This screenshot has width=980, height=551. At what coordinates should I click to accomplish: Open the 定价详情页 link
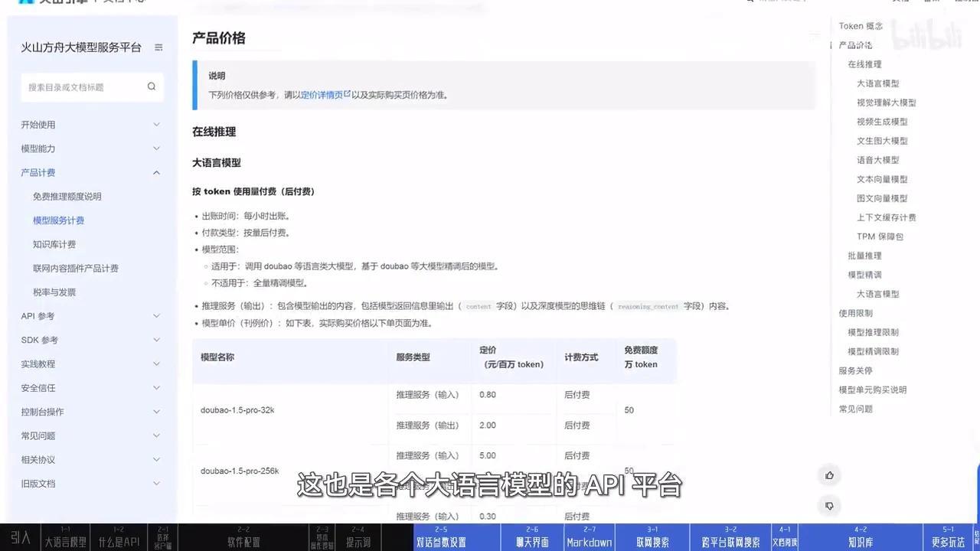coord(325,95)
